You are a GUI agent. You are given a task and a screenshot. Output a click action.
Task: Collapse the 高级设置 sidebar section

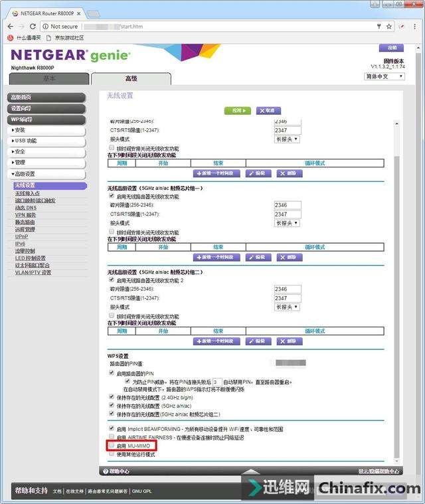click(46, 174)
